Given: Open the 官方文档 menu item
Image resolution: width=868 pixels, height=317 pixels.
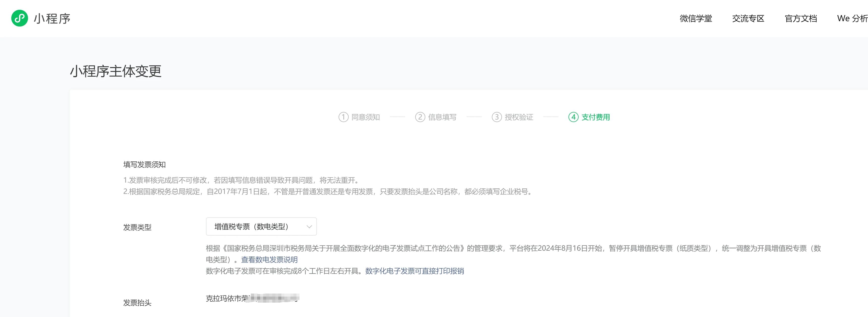Looking at the screenshot, I should pos(801,19).
